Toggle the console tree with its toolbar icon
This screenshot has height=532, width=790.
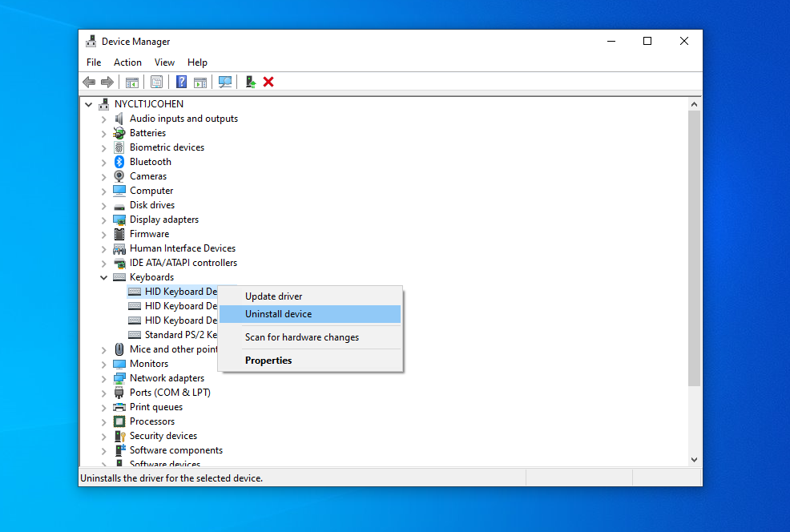(131, 81)
